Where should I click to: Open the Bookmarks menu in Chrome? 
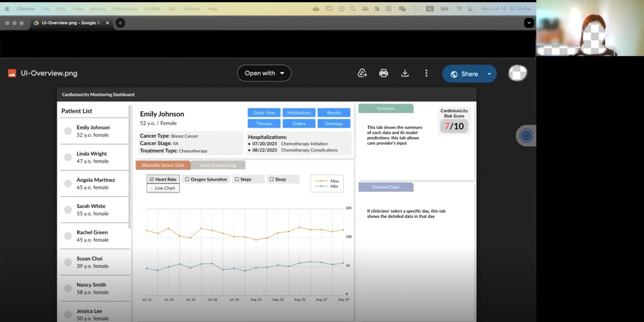coord(125,9)
